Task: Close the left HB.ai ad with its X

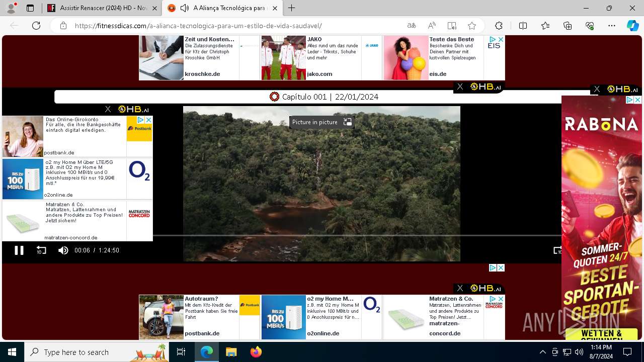Action: [x=108, y=109]
